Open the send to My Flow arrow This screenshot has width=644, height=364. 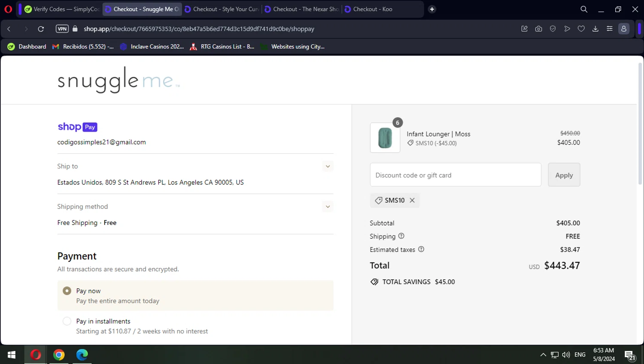point(567,29)
